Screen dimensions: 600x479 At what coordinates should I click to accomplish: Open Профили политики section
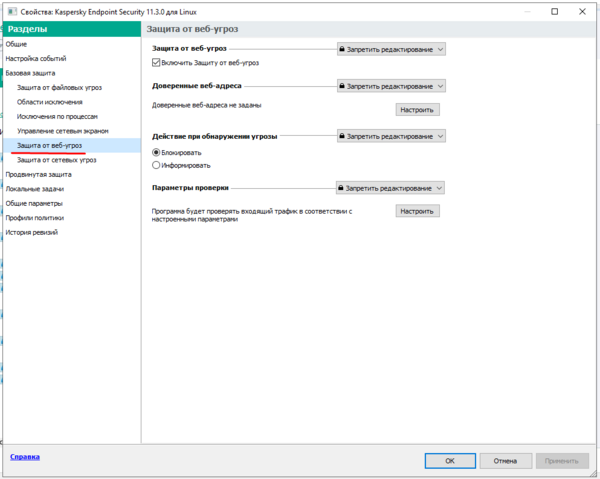pos(34,218)
